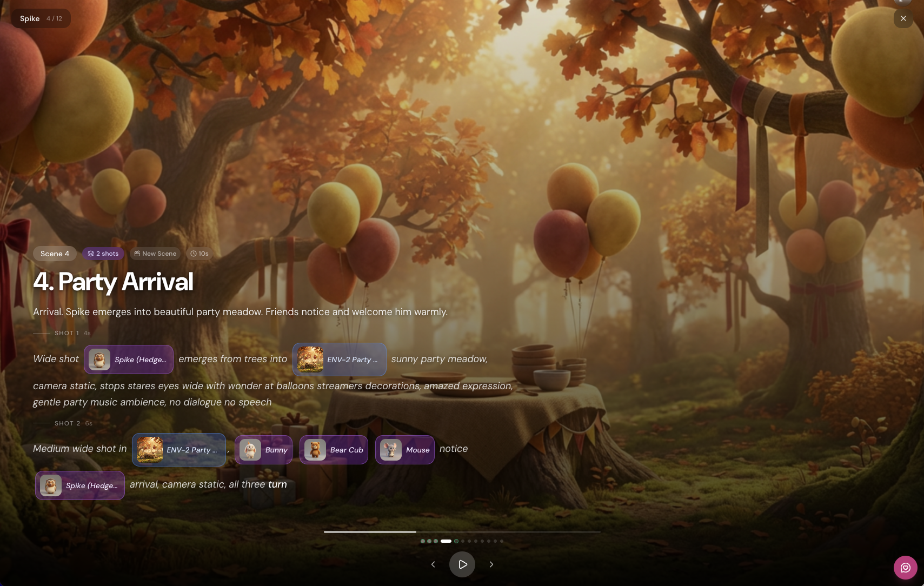Click the New Scene tag

coord(155,254)
